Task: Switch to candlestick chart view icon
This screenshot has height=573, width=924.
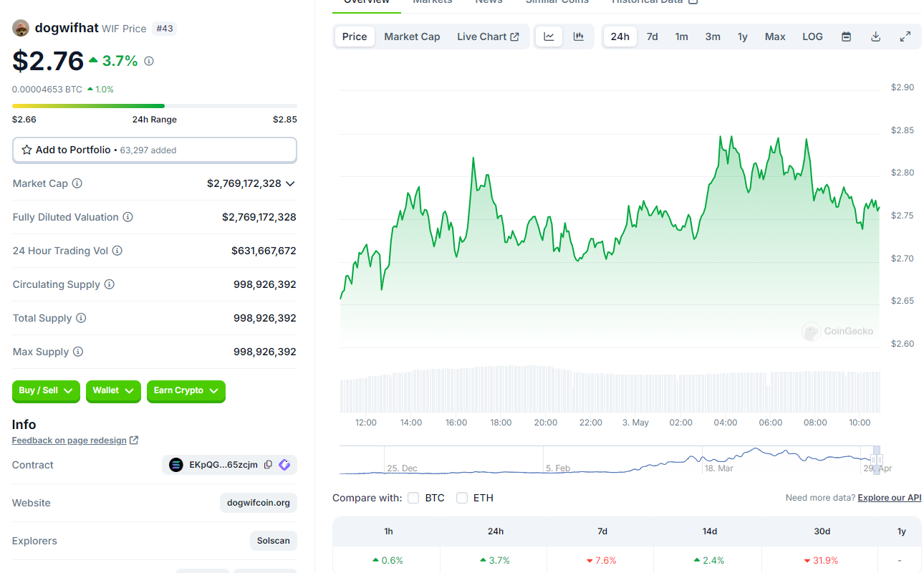Action: tap(578, 37)
